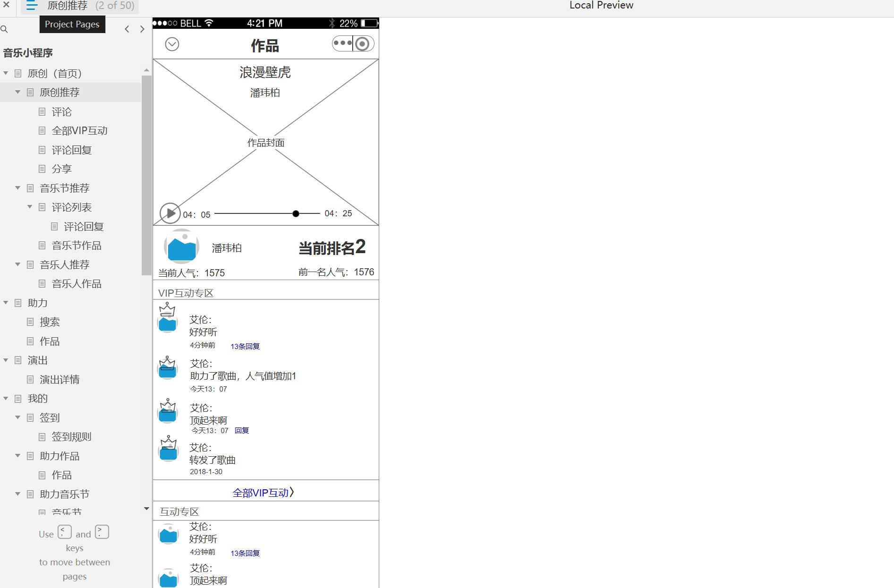Collapse 音乐人推荐 tree node
Screen dimensions: 894x588
[x=17, y=264]
